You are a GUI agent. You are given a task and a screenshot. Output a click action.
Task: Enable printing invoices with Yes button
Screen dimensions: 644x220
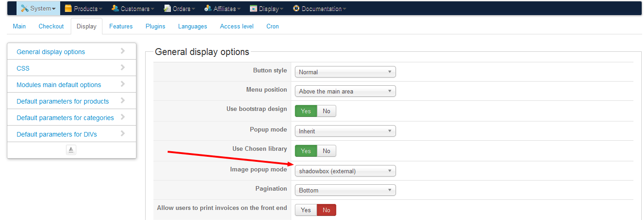[x=306, y=210]
